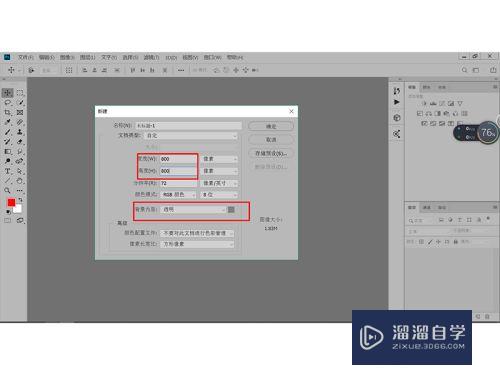Screen dimensions: 500x375
Task: Select the Quick Selection wand tool
Action: tap(20, 103)
